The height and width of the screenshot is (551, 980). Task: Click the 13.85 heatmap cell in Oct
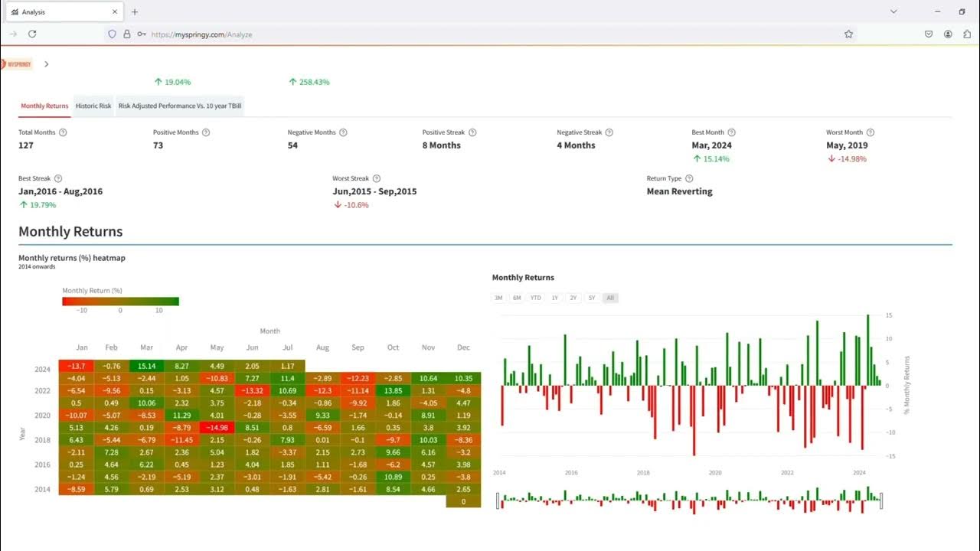(x=393, y=391)
